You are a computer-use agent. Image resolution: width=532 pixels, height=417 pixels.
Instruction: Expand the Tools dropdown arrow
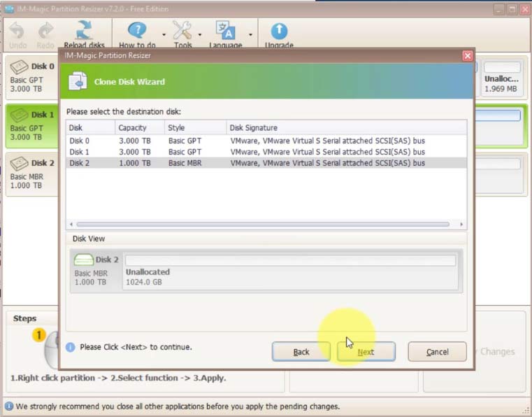(x=200, y=35)
